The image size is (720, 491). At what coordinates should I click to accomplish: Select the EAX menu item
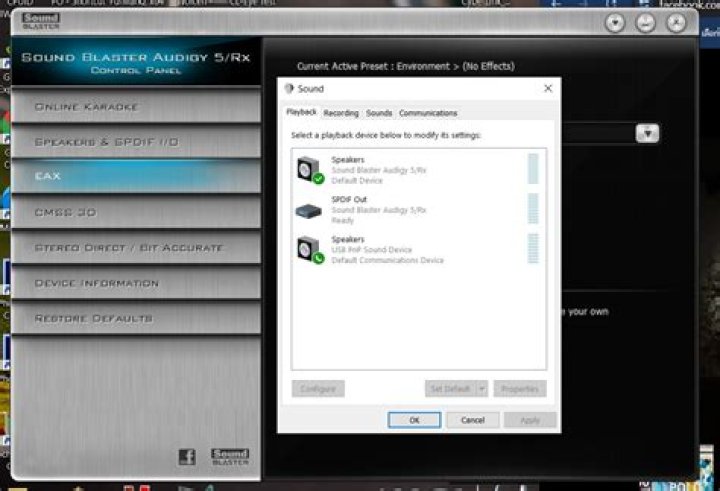(136, 176)
